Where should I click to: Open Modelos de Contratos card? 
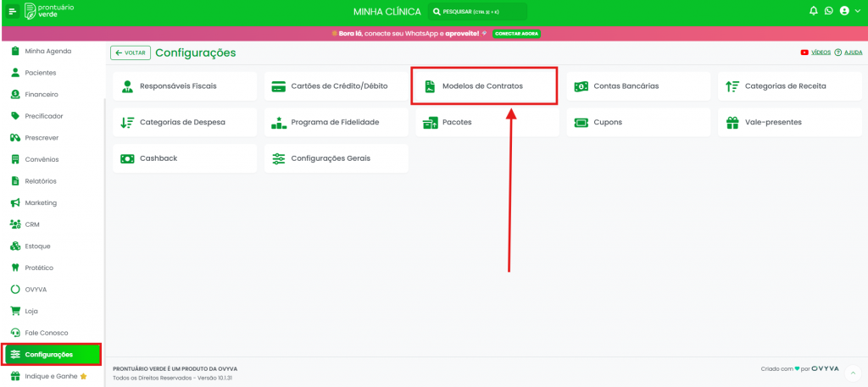(484, 86)
